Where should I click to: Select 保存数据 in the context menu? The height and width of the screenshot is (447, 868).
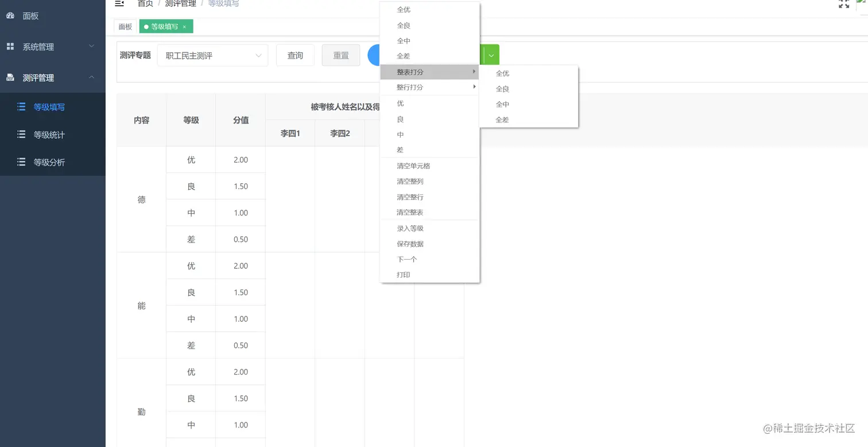click(x=410, y=244)
